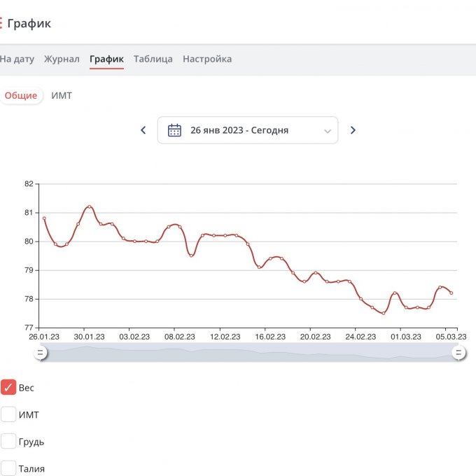Click the peak data point near 30.01.23
The width and height of the screenshot is (476, 476).
[x=90, y=206]
